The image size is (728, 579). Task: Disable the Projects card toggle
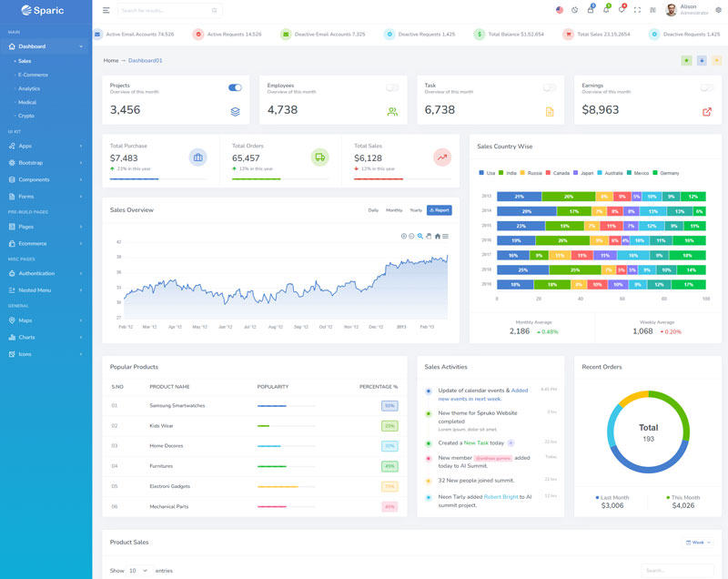235,87
